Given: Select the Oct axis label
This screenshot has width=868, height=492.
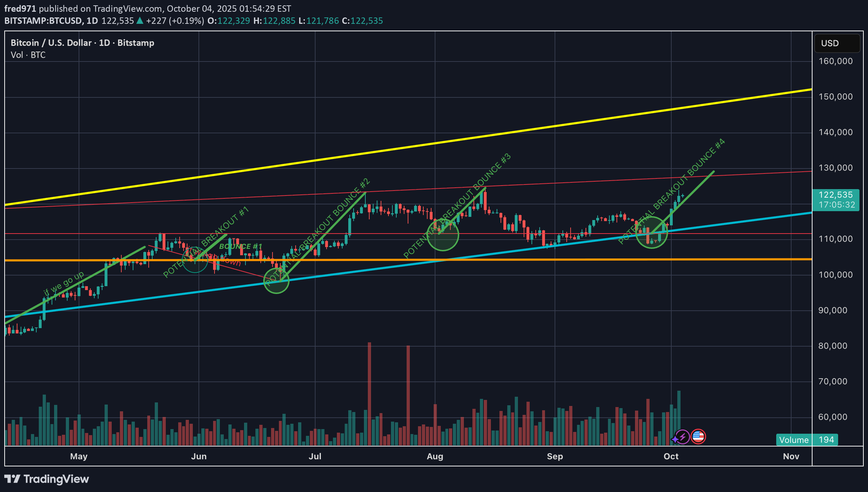Looking at the screenshot, I should click(x=672, y=456).
